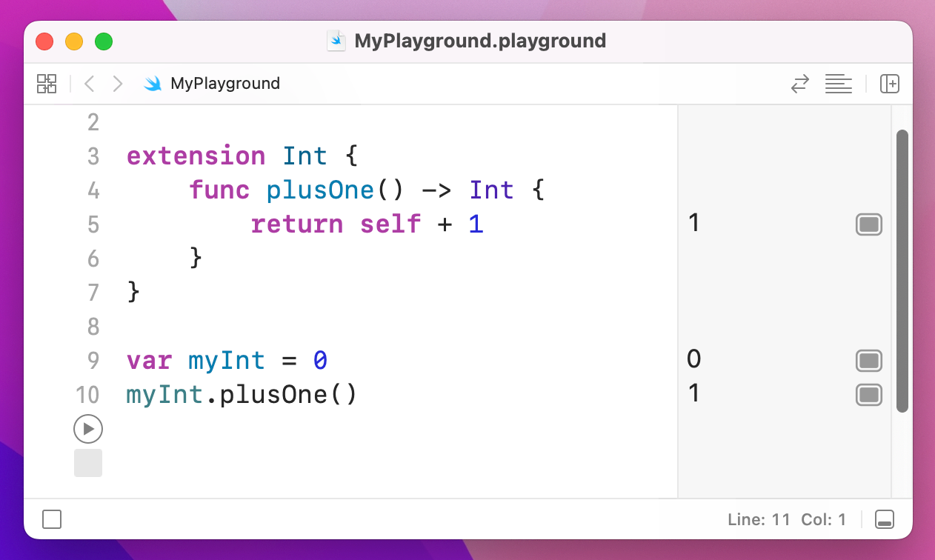Show inline result for plusOne call
The image size is (935, 560).
tap(868, 395)
